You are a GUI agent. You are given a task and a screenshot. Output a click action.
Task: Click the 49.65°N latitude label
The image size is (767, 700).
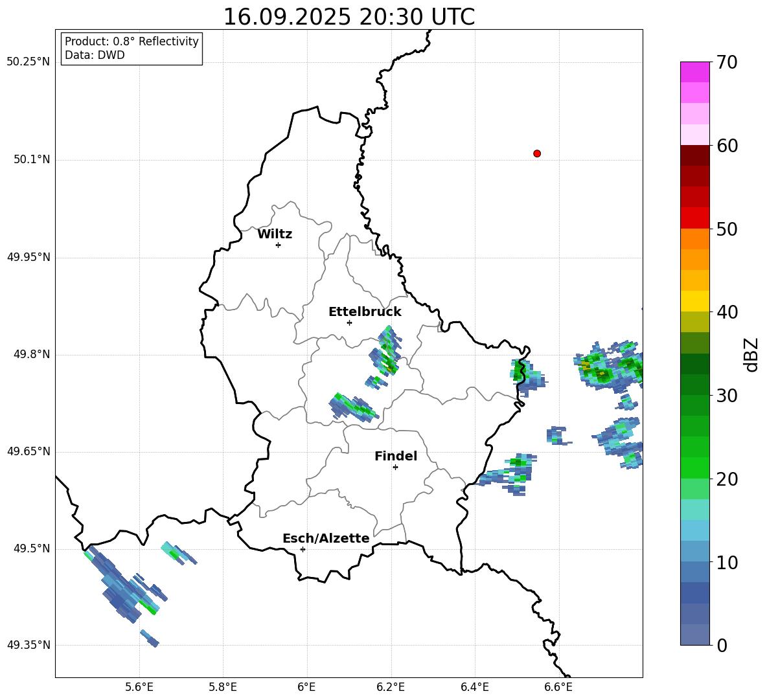[29, 451]
